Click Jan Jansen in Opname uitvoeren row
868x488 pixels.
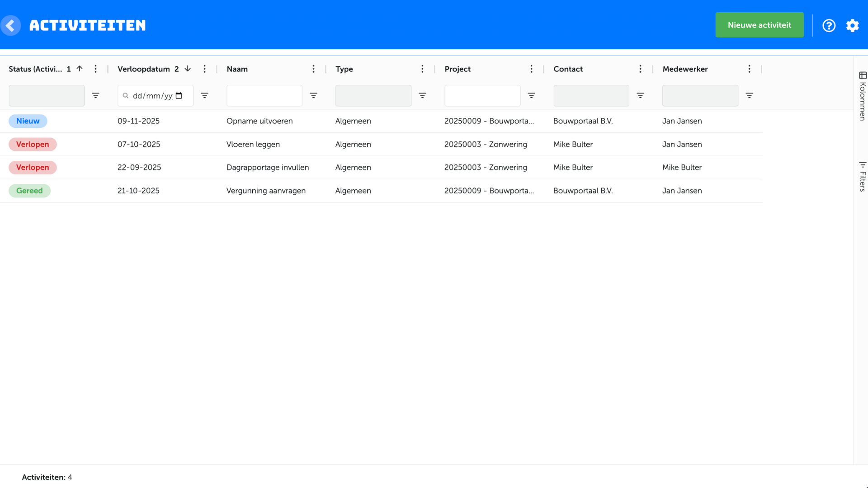coord(682,121)
